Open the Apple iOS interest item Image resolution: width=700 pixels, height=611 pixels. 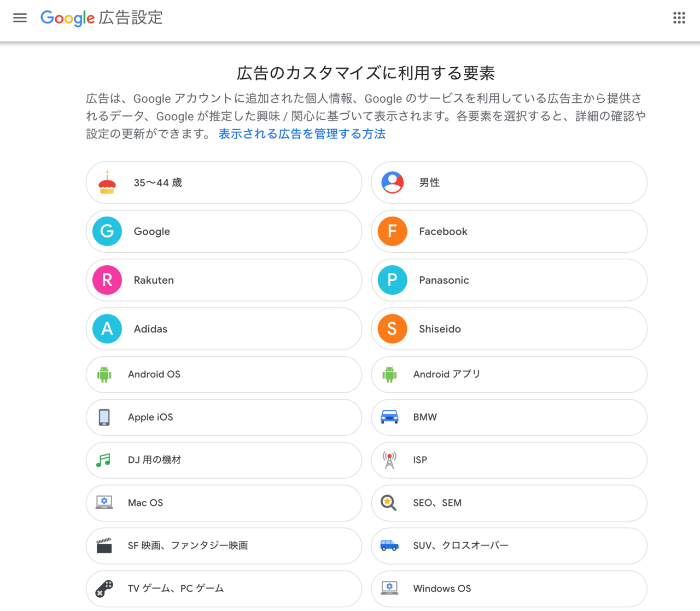pos(224,417)
